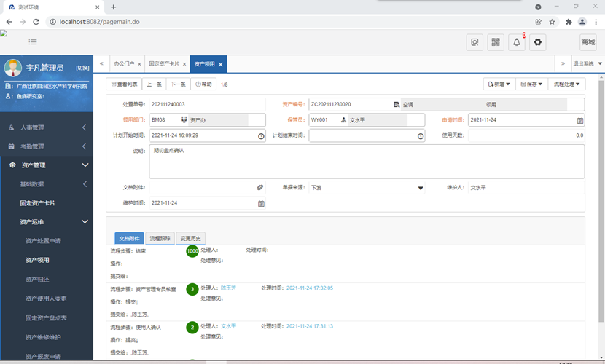Open 固定资产盘点表 in sidebar
Viewport: 605px width, 364px height.
[47, 318]
